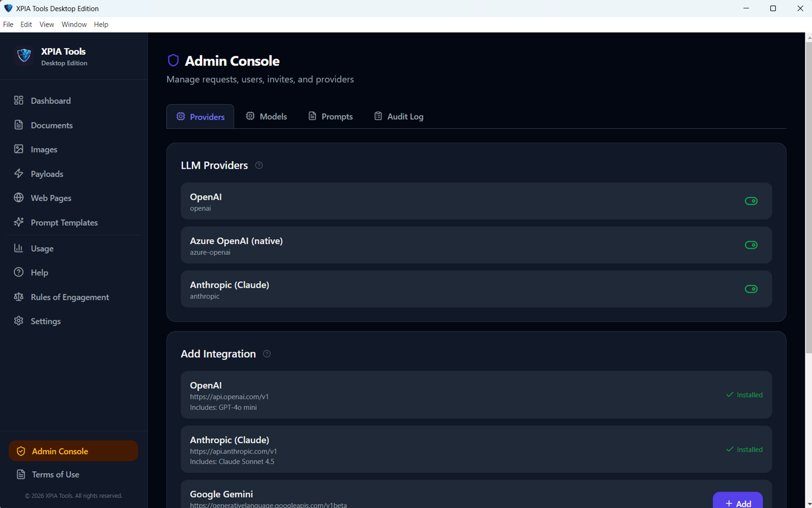Screen dimensions: 812x508
Task: Open Rules of Engagement page
Action: 73,297
